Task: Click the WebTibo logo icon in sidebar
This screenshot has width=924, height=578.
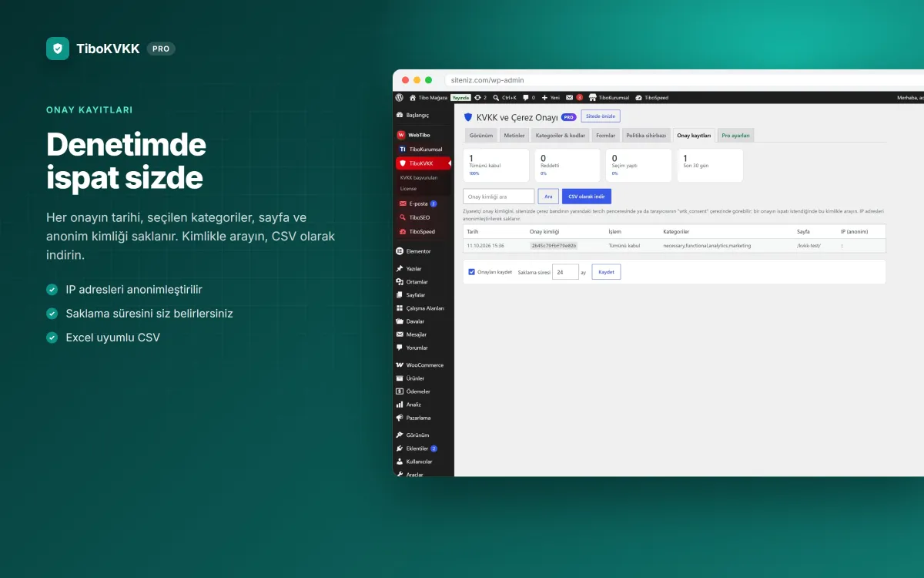Action: pyautogui.click(x=400, y=135)
